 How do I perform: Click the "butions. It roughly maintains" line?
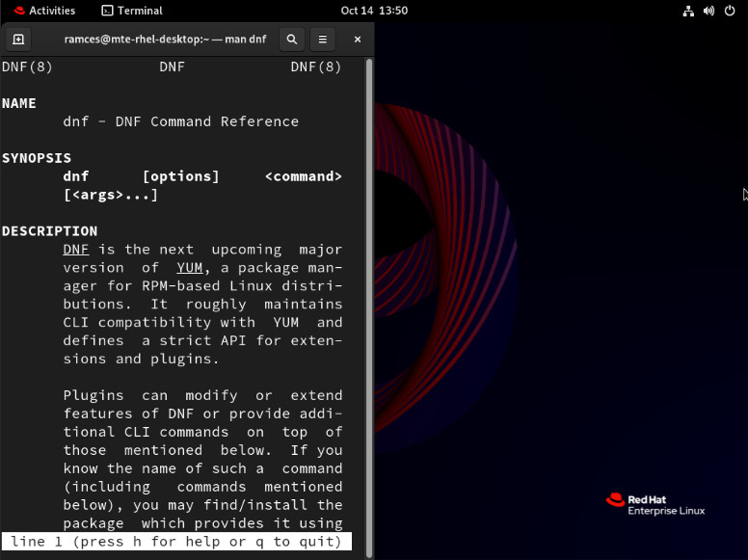[202, 305]
